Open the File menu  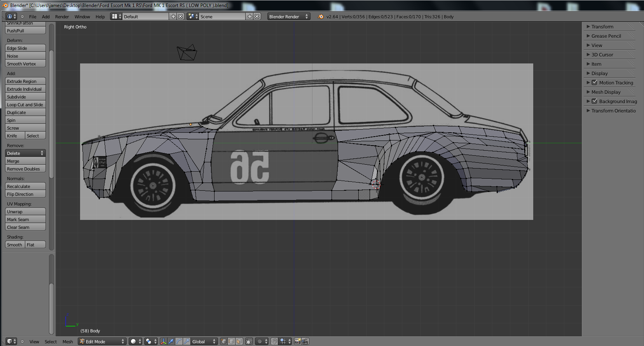[x=33, y=17]
